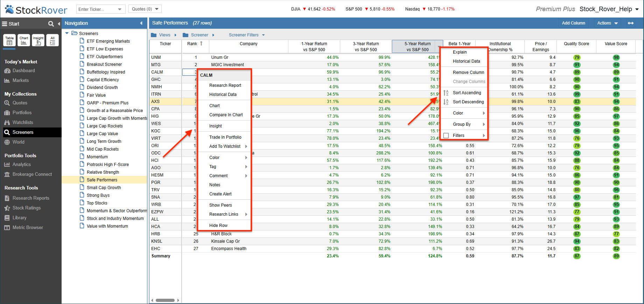Click the Enter Ticker input field
Screen dimensions: 644x304
(x=101, y=9)
